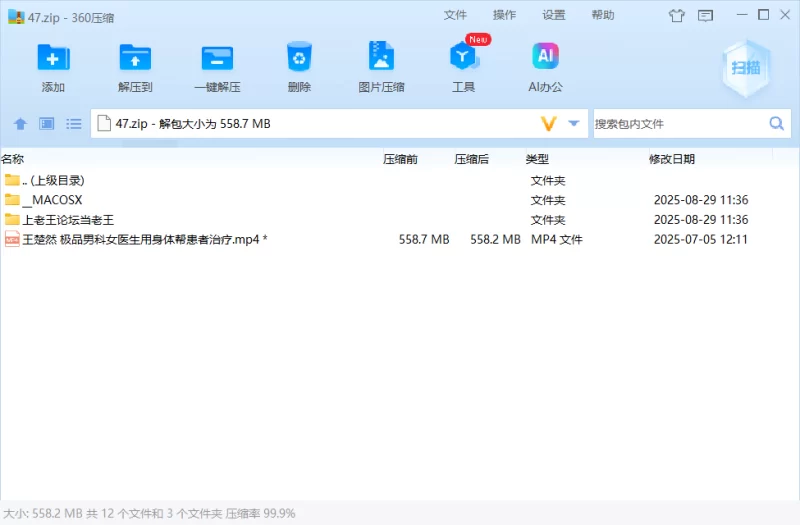The height and width of the screenshot is (525, 800).
Task: Select the .mp4 file row
Action: (399, 239)
